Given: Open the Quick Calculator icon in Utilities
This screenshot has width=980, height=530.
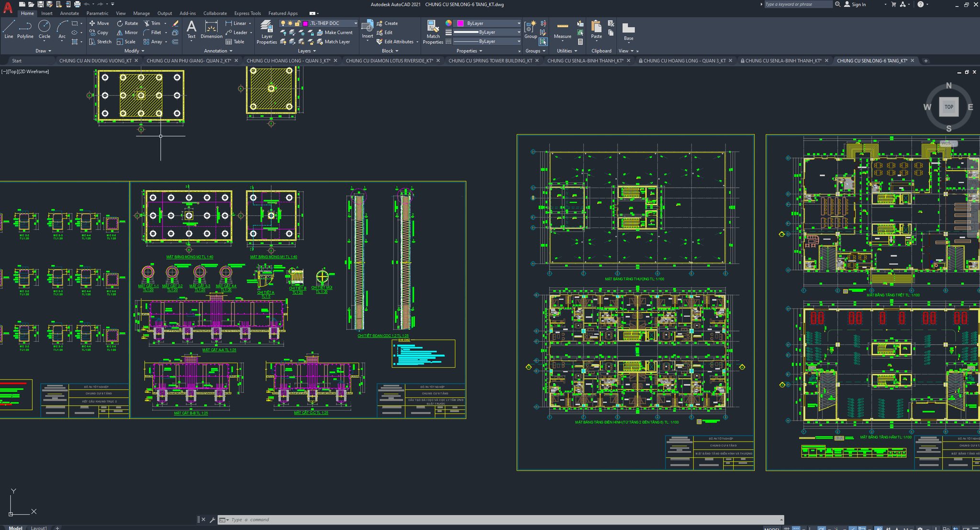Looking at the screenshot, I should point(580,42).
